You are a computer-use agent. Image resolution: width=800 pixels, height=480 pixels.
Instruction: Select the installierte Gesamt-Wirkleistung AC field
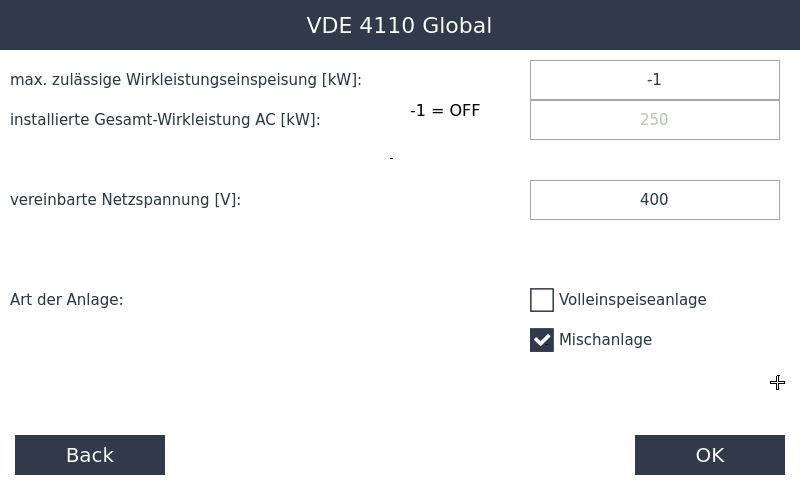(x=654, y=120)
